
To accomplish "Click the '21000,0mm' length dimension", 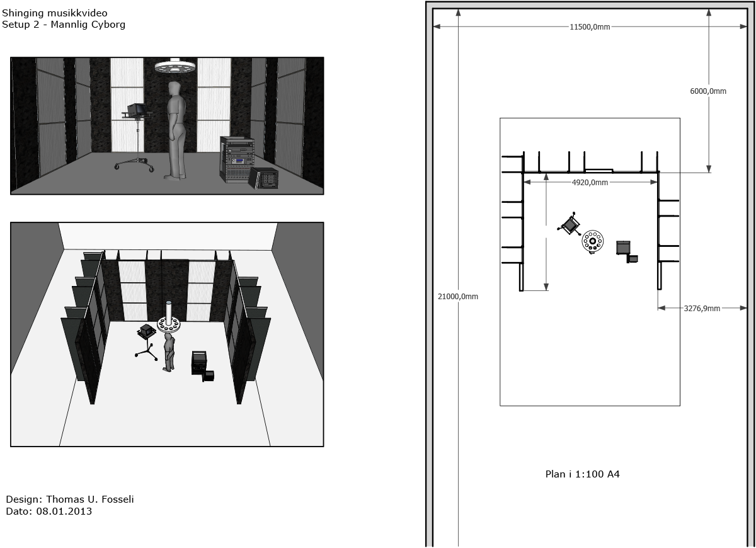I will (458, 296).
